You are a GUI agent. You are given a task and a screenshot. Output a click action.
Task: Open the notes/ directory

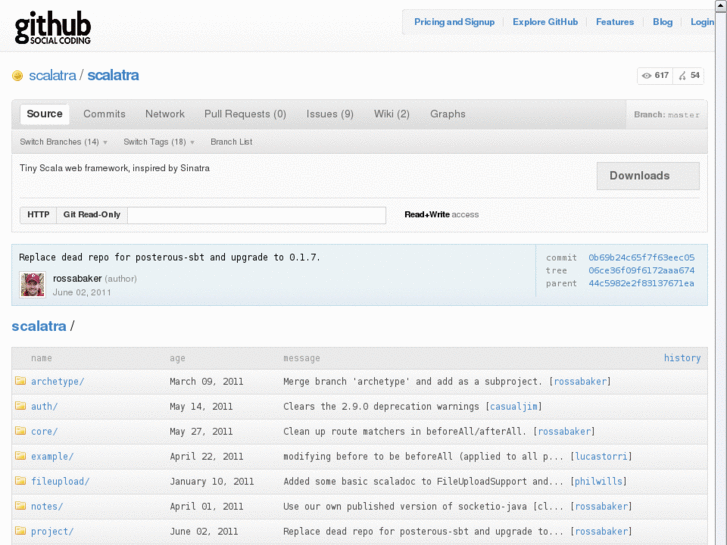click(x=47, y=507)
